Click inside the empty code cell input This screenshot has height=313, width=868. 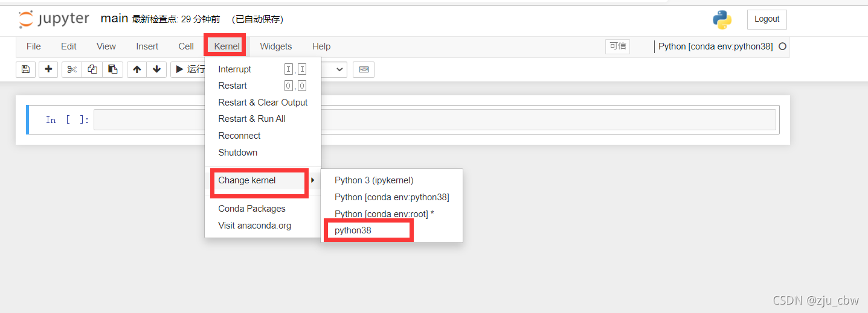434,119
